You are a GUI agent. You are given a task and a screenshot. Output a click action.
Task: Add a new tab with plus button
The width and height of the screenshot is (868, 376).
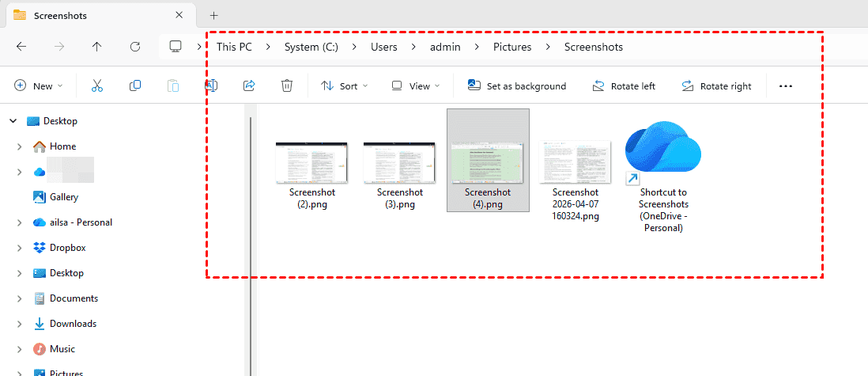213,15
